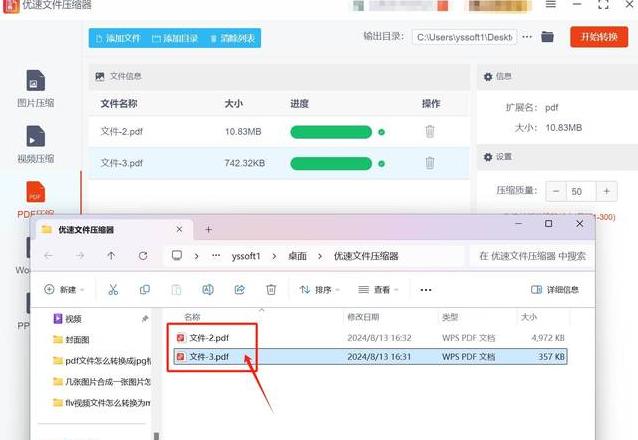Focus the Explorer search box

tap(532, 256)
